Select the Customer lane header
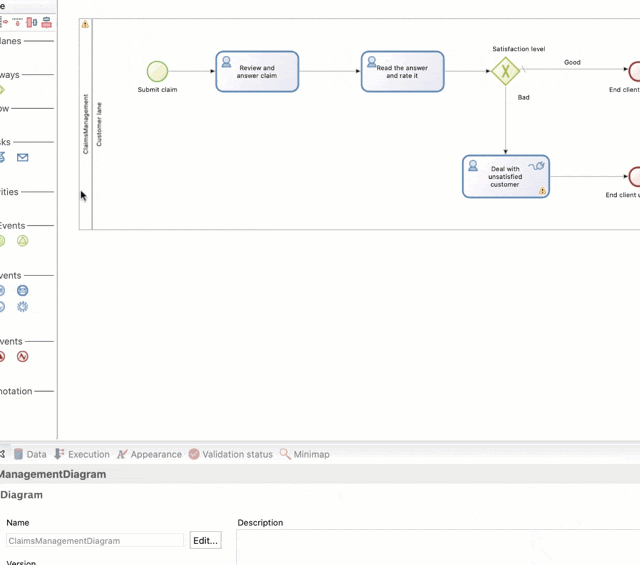The image size is (640, 565). (99, 124)
